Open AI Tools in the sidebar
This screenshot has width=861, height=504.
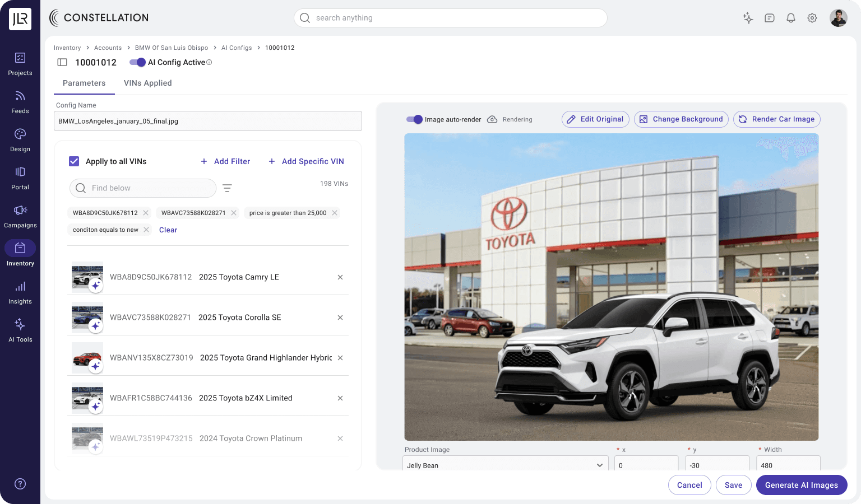(20, 330)
